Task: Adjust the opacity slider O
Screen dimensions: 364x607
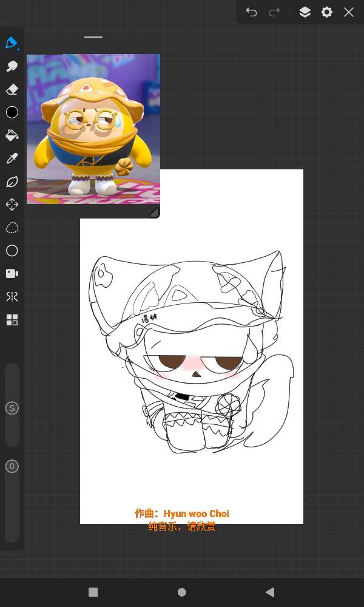Action: pyautogui.click(x=12, y=466)
